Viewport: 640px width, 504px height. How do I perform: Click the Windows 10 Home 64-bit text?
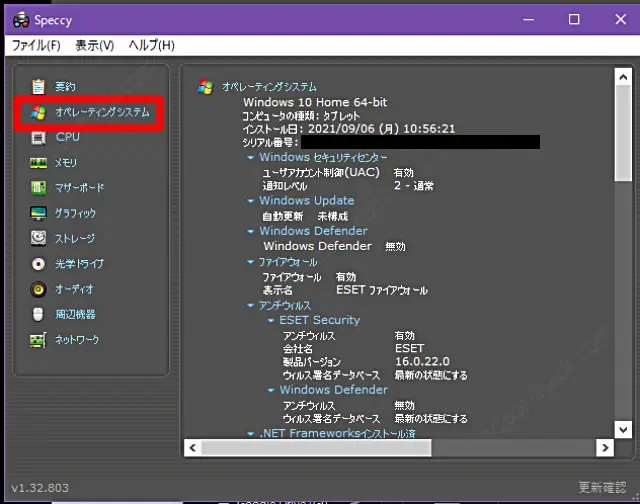(x=315, y=102)
